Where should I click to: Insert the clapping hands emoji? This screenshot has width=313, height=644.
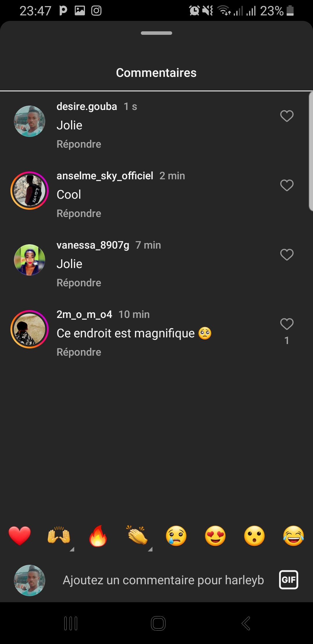[x=137, y=536]
